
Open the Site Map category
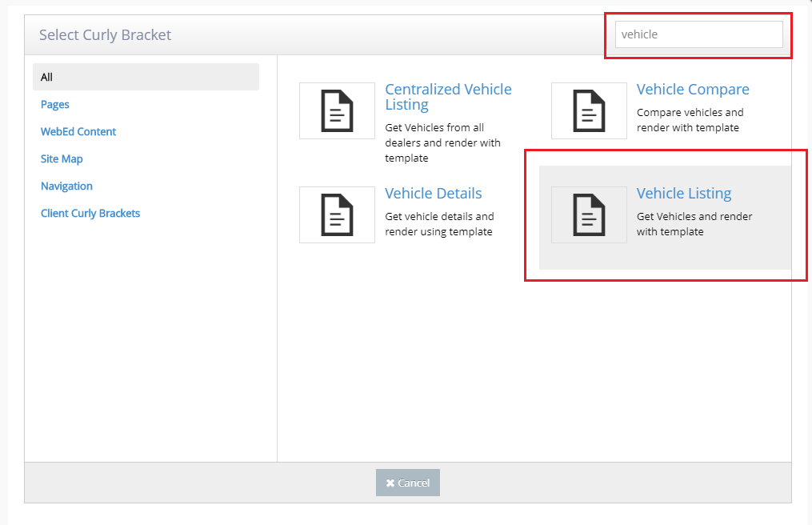tap(62, 158)
